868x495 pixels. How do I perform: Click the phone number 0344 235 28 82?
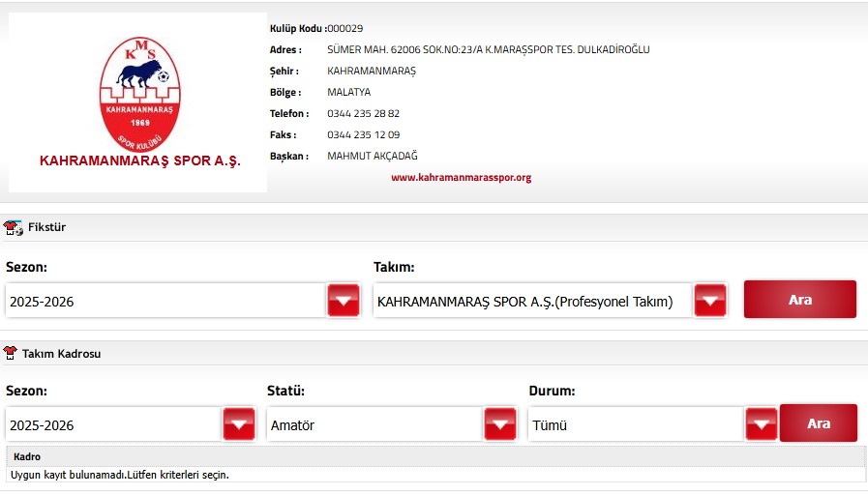[363, 113]
